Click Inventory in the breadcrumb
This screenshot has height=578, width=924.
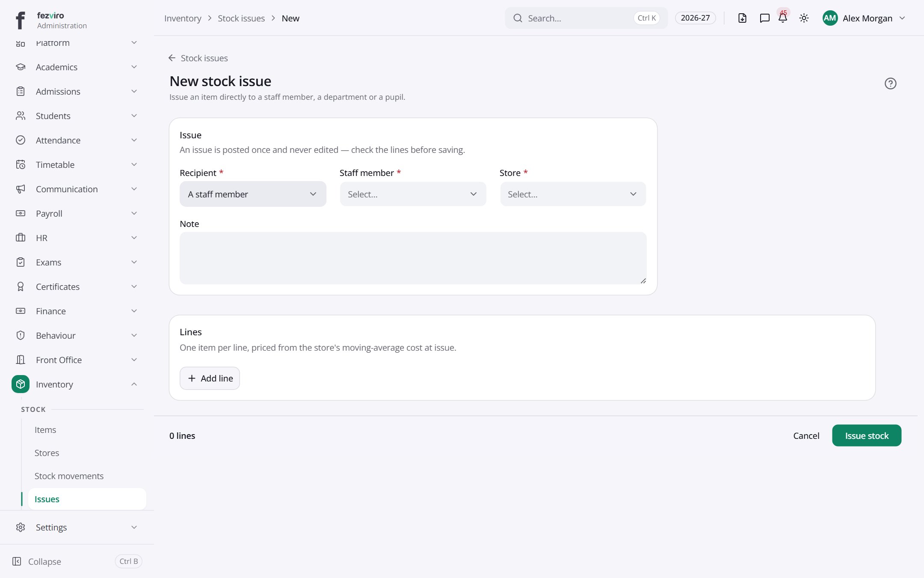pos(183,18)
